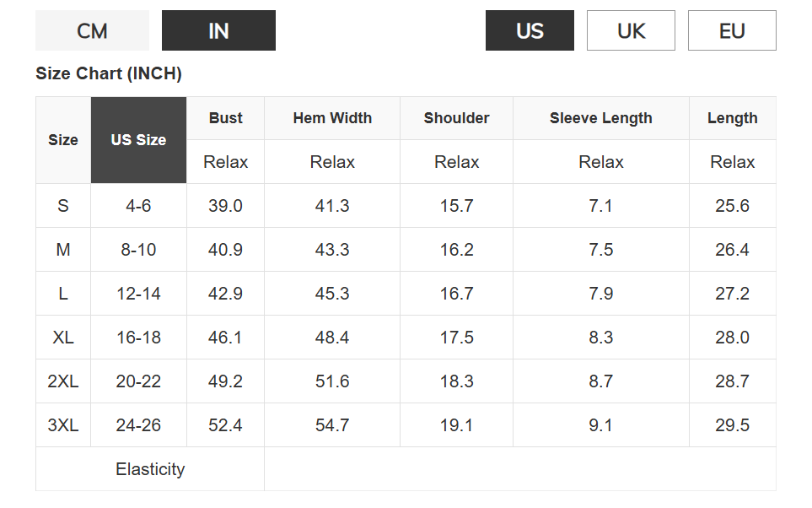Click the Sleeve Length column header
812x508 pixels.
[600, 118]
